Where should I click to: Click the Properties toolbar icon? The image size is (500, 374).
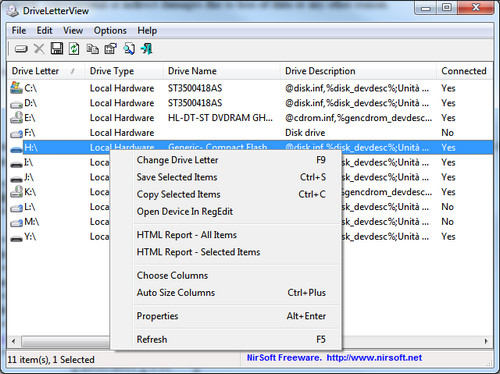click(x=111, y=49)
